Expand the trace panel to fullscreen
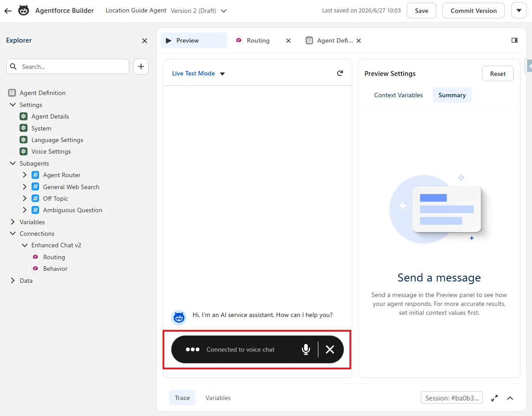Viewport: 532px width, 416px height. (495, 398)
